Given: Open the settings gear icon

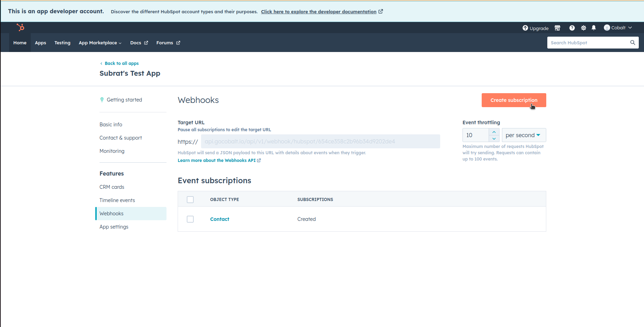Looking at the screenshot, I should 584,28.
